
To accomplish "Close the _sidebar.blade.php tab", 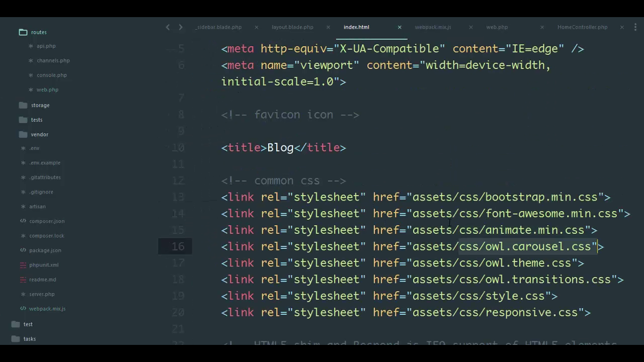I will pos(257,27).
